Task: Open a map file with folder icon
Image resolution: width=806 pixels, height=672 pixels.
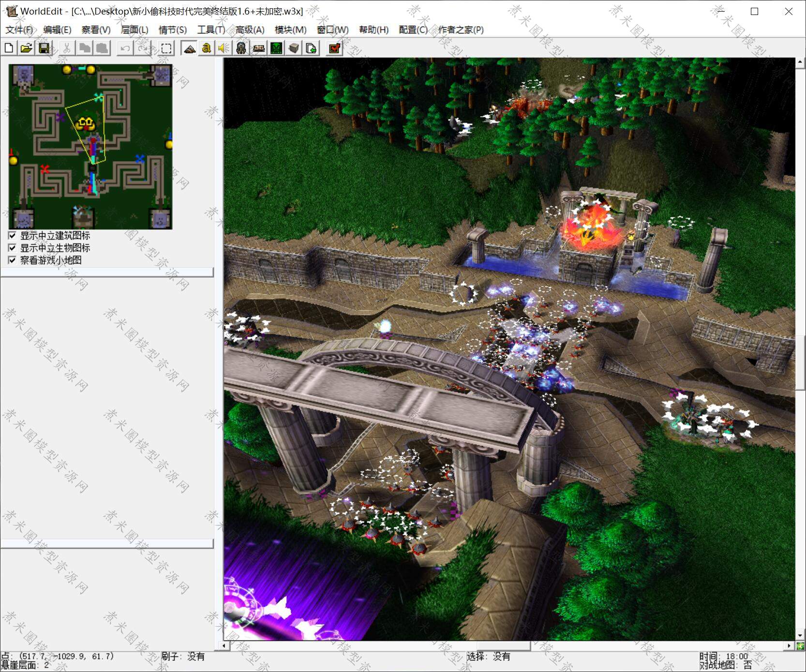Action: coord(26,48)
